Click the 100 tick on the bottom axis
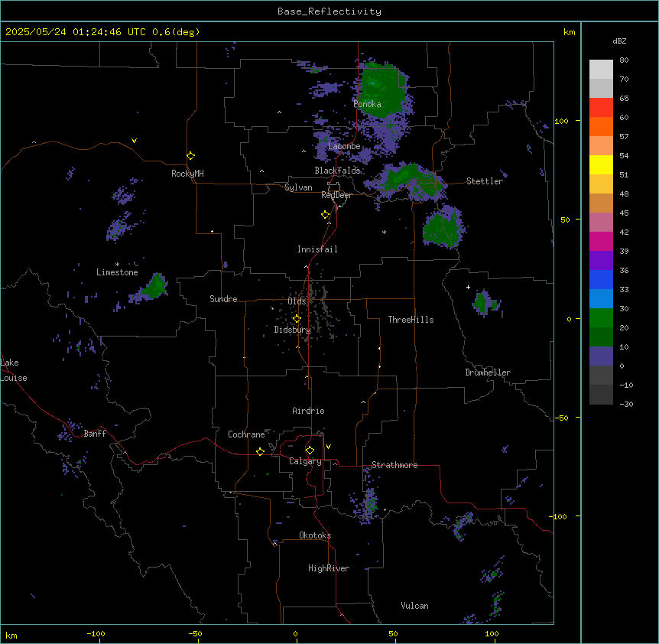This screenshot has height=644, width=659. click(x=492, y=634)
